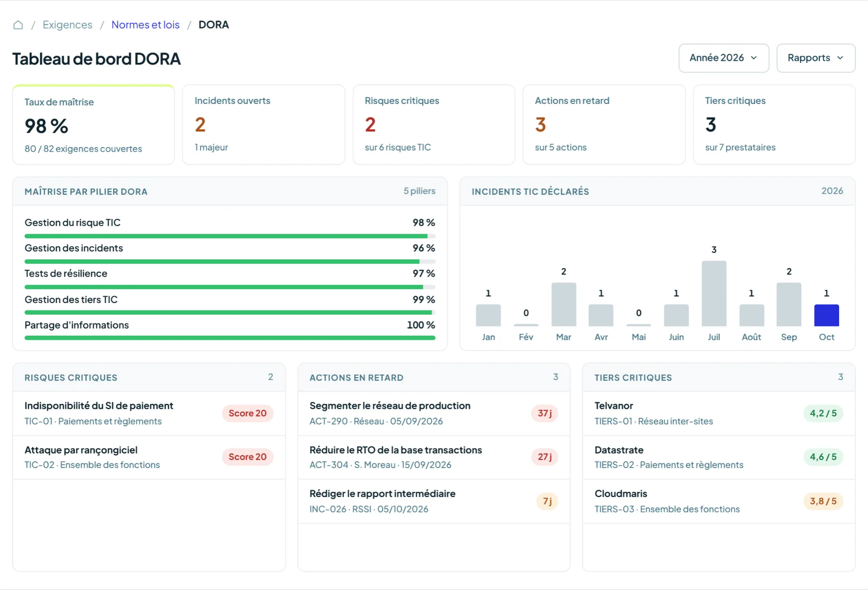Click the Score 20 badge for TIC-01
Image resolution: width=868 pixels, height=590 pixels.
pyautogui.click(x=248, y=414)
